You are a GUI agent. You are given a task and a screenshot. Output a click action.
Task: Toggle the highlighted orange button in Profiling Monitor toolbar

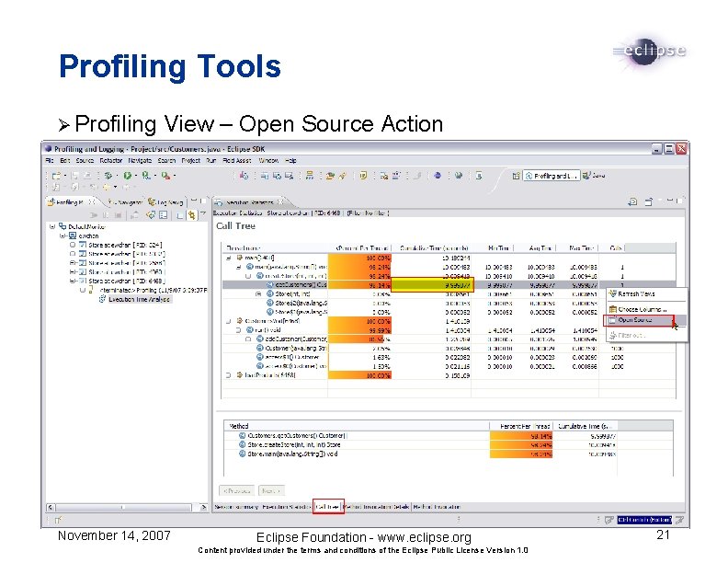pyautogui.click(x=192, y=215)
